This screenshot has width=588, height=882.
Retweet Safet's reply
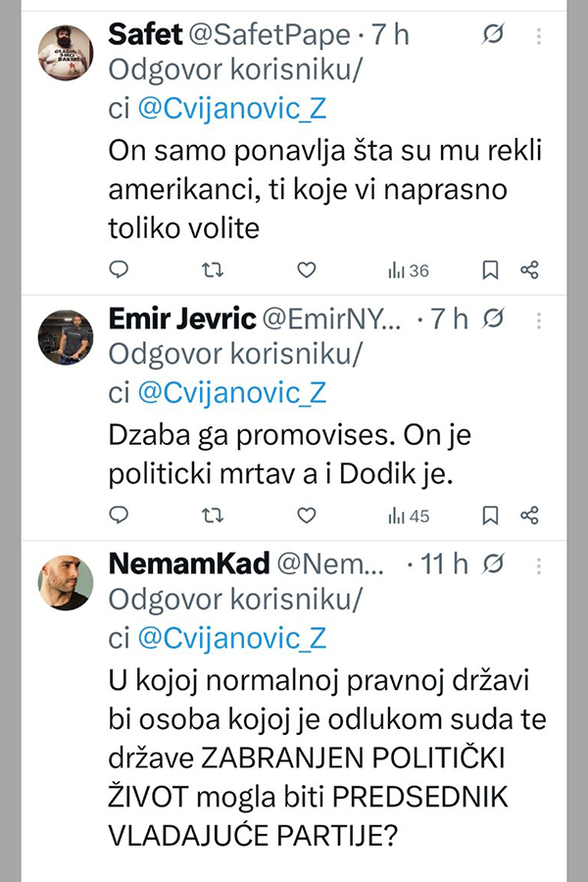point(212,269)
